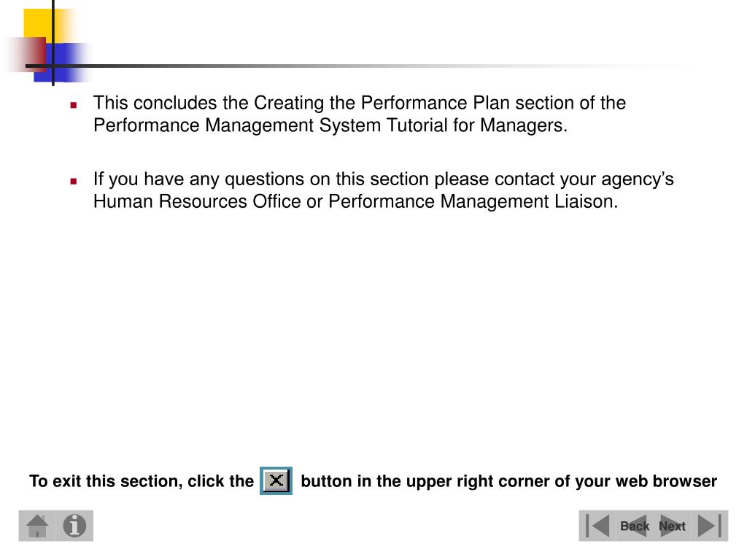
Task: Open the information icon button
Action: click(x=75, y=526)
